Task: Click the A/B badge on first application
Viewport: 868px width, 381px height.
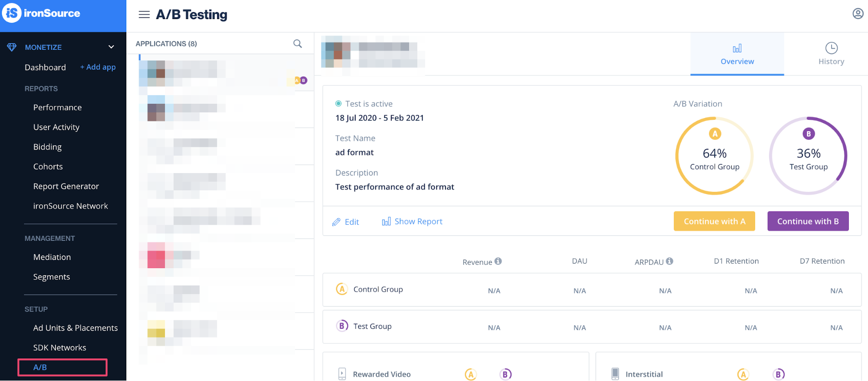Action: pyautogui.click(x=300, y=80)
